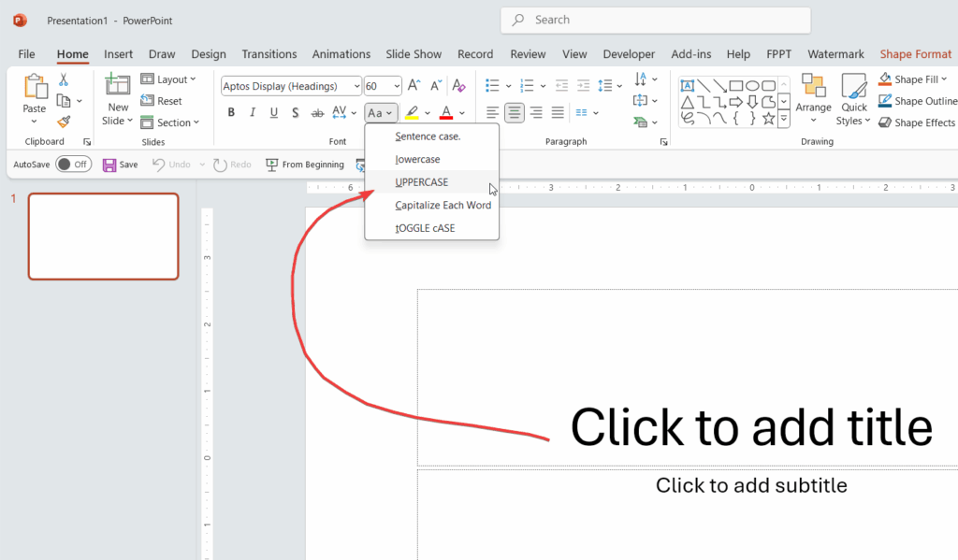Toggle bold formatting
Screen dimensions: 958x560
click(231, 113)
